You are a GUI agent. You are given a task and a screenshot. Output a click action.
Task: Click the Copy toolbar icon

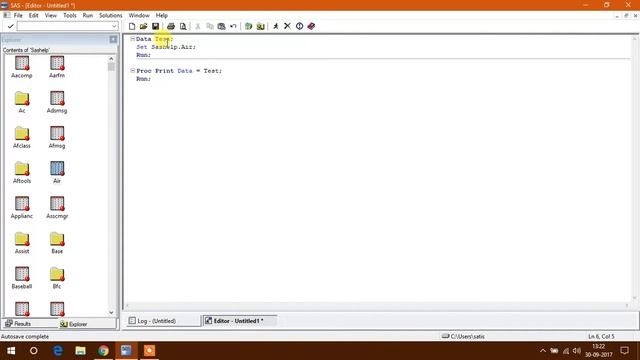[x=210, y=26]
